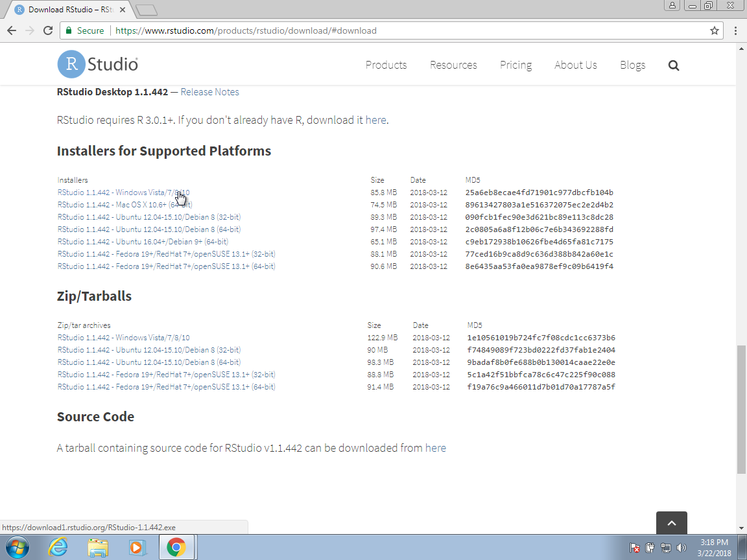Open Chrome's three-dot menu
The image size is (747, 560).
tap(736, 30)
